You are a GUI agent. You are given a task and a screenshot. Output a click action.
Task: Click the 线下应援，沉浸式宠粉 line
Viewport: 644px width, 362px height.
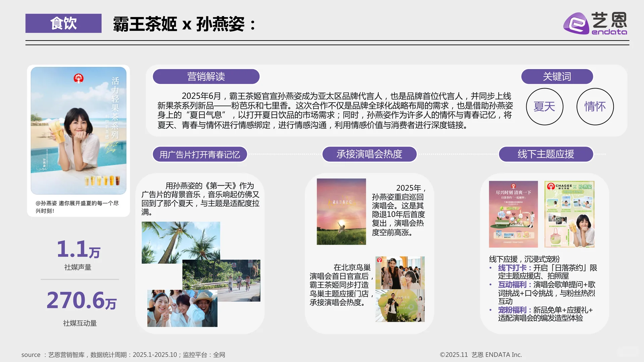(524, 259)
